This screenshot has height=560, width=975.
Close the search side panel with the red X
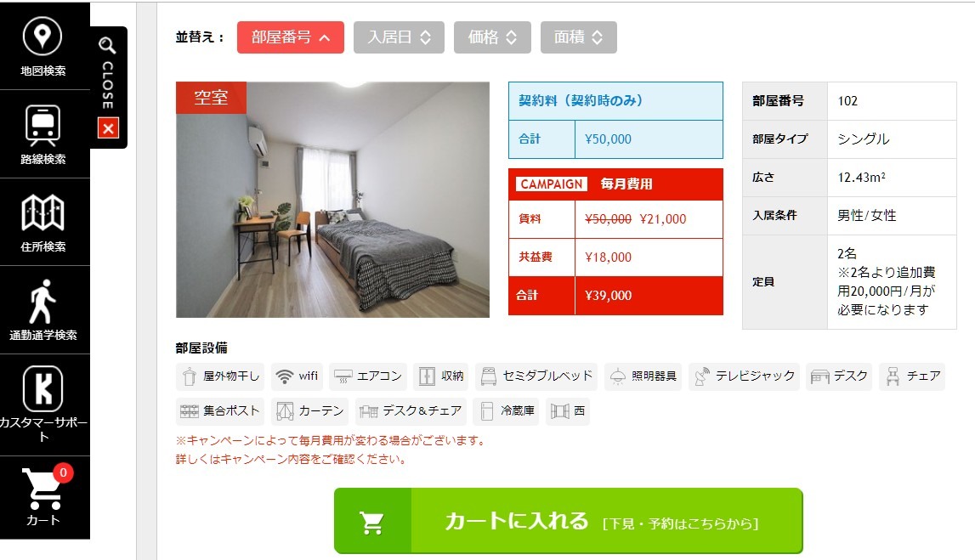[108, 128]
